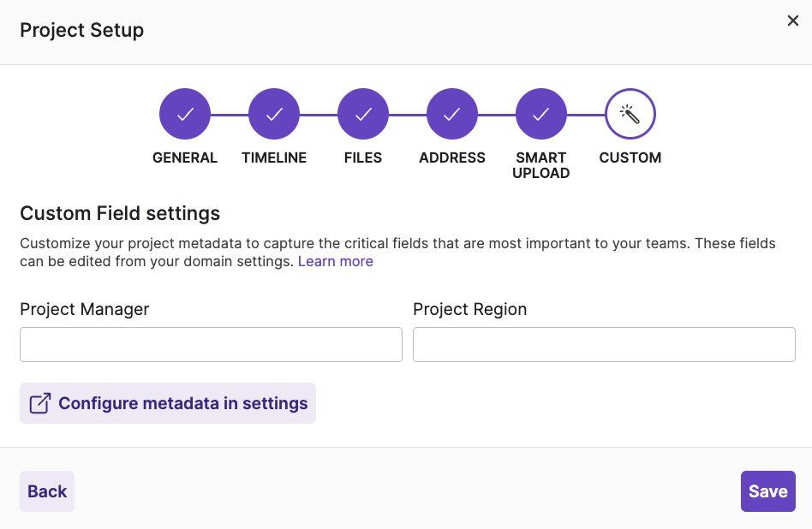Viewport: 812px width, 529px height.
Task: Open the FILES step label
Action: tap(363, 158)
